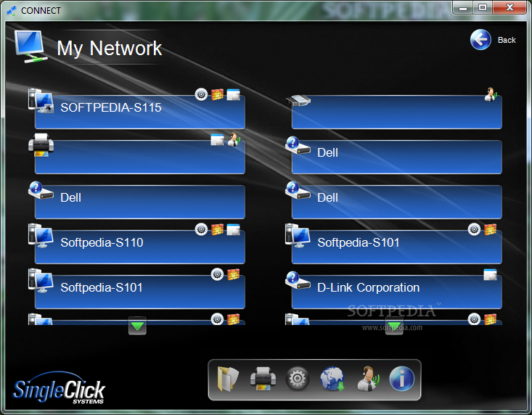Select Dell name above the right-hand Softpedia-S101

click(327, 197)
